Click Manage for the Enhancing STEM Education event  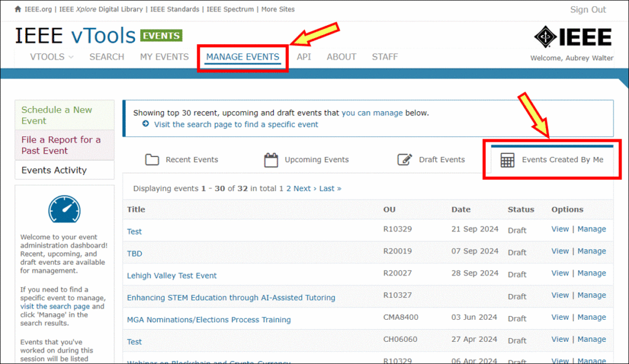click(592, 295)
